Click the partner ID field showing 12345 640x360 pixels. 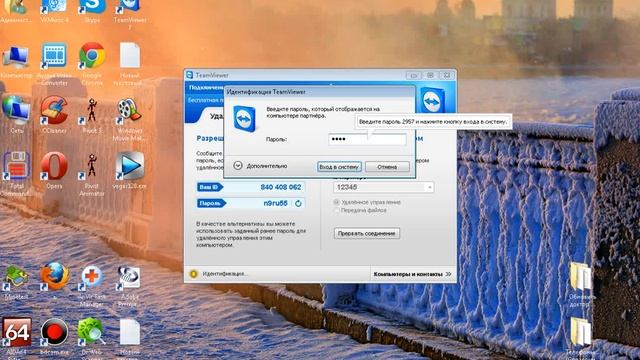[x=383, y=187]
